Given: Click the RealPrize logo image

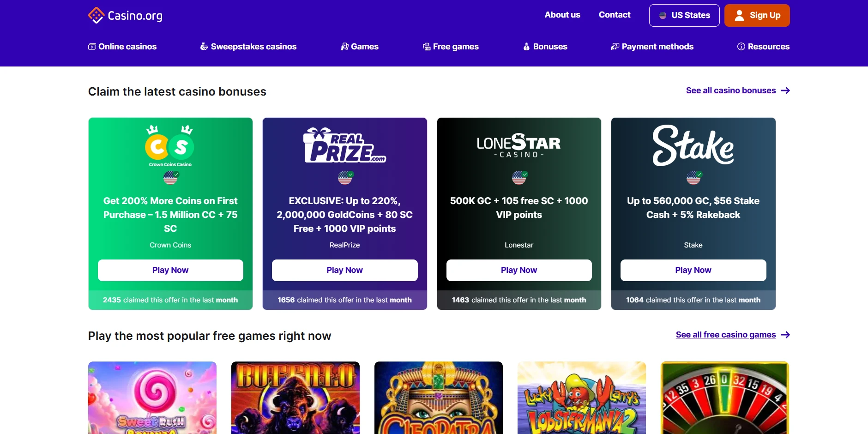Looking at the screenshot, I should [344, 145].
